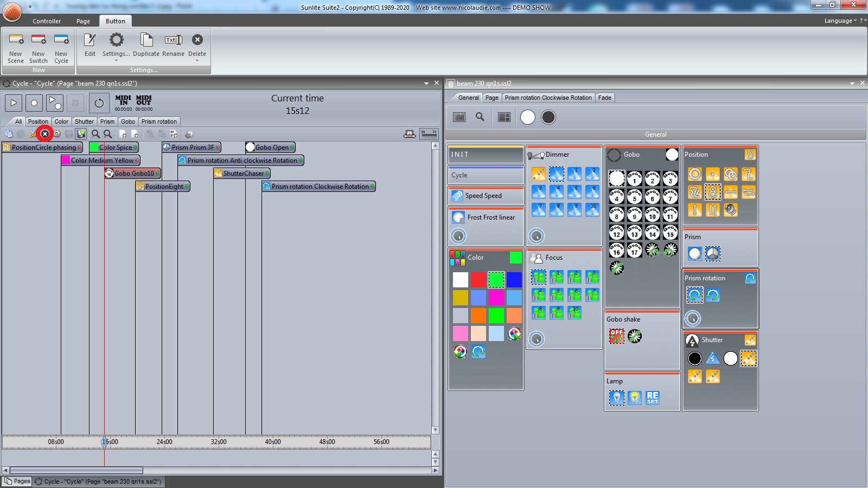Select Gobo 17 icon
868x488 pixels.
pyautogui.click(x=635, y=250)
